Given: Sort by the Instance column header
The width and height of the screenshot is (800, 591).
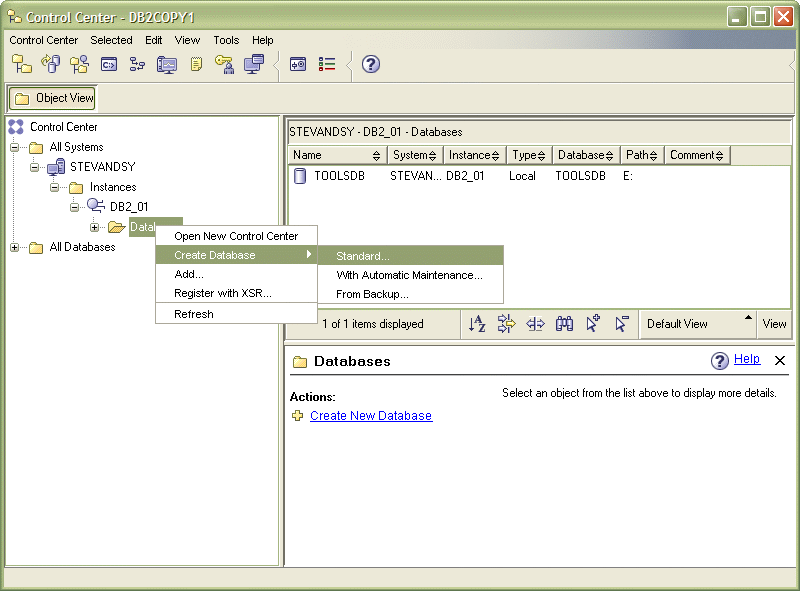Looking at the screenshot, I should (x=475, y=155).
